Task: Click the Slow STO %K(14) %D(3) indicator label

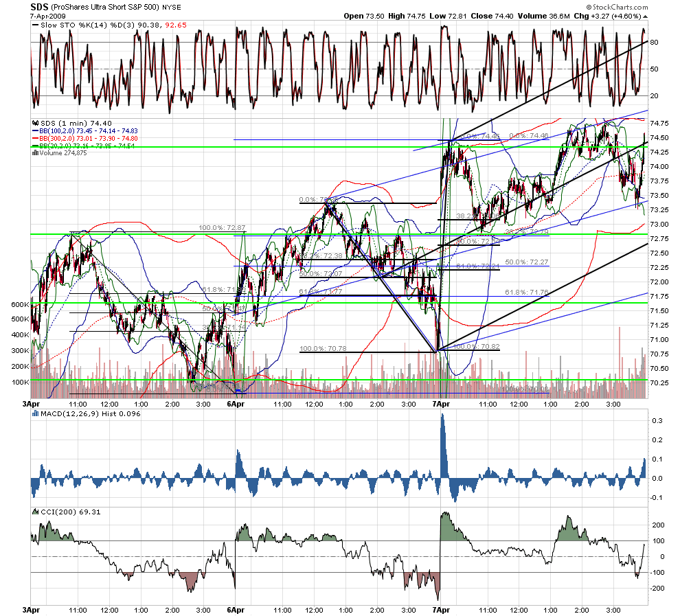Action: pos(88,25)
